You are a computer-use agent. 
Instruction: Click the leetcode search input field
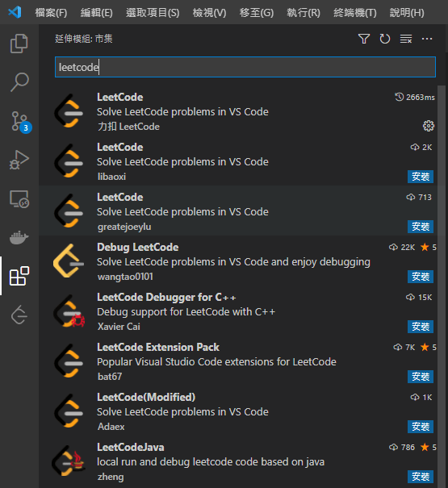point(245,67)
